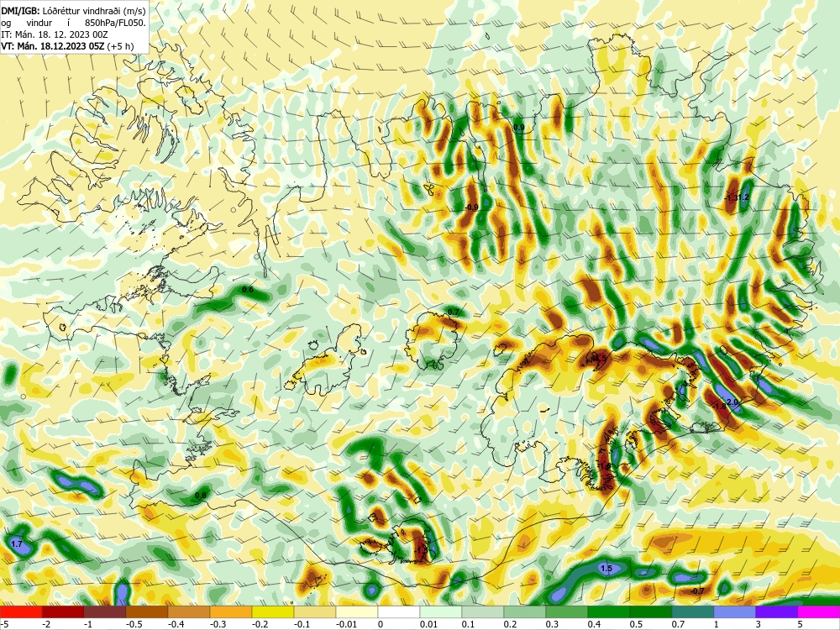Click the '1.7' value label on the map
The height and width of the screenshot is (630, 840).
click(17, 543)
